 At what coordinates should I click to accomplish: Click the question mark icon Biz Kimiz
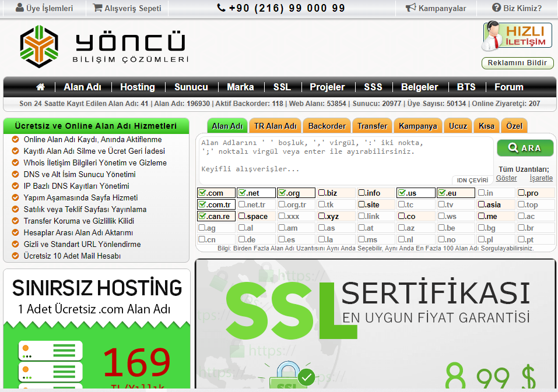[496, 8]
